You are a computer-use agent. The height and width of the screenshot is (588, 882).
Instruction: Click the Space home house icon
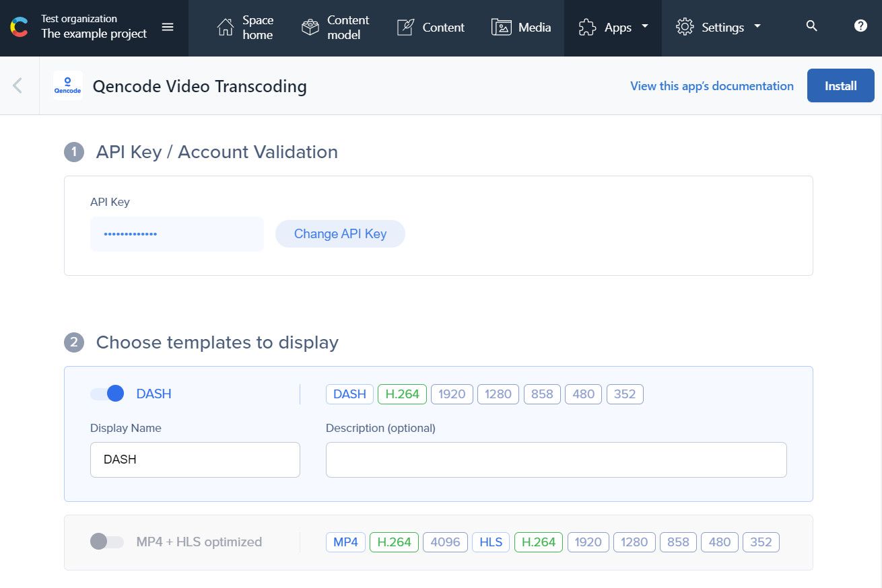225,28
